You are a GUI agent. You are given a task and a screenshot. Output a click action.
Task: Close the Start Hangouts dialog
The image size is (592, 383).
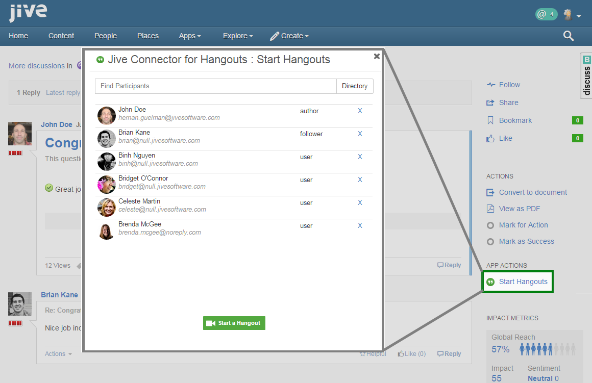(376, 56)
